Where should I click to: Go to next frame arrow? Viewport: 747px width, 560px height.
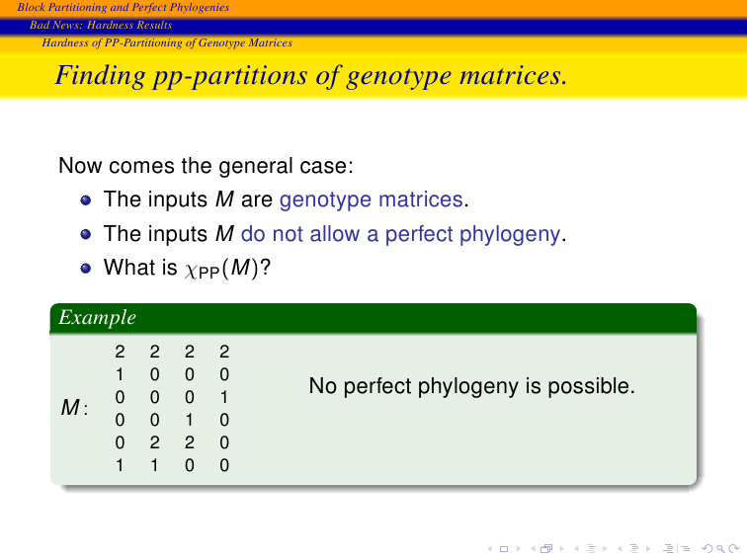pos(561,549)
